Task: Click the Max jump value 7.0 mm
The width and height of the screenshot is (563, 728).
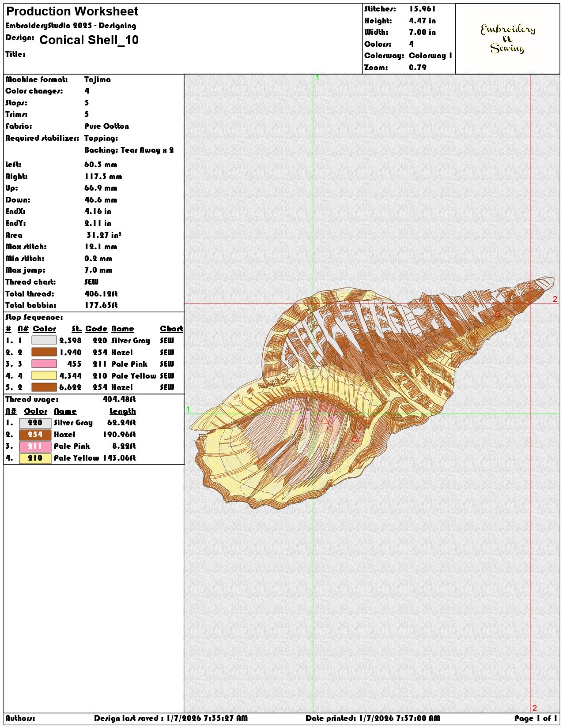Action: [98, 270]
